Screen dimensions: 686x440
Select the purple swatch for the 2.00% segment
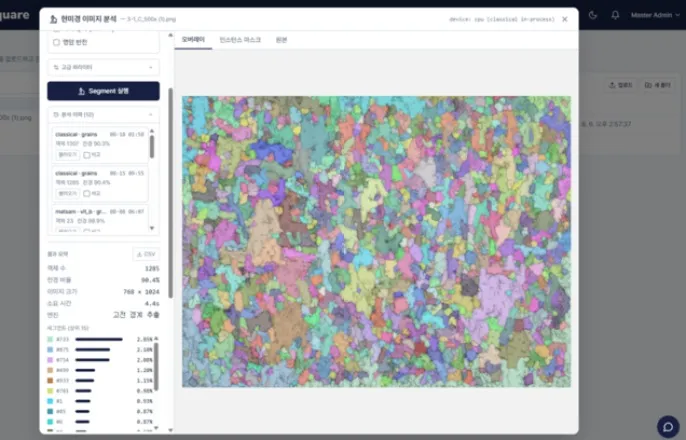click(x=50, y=360)
